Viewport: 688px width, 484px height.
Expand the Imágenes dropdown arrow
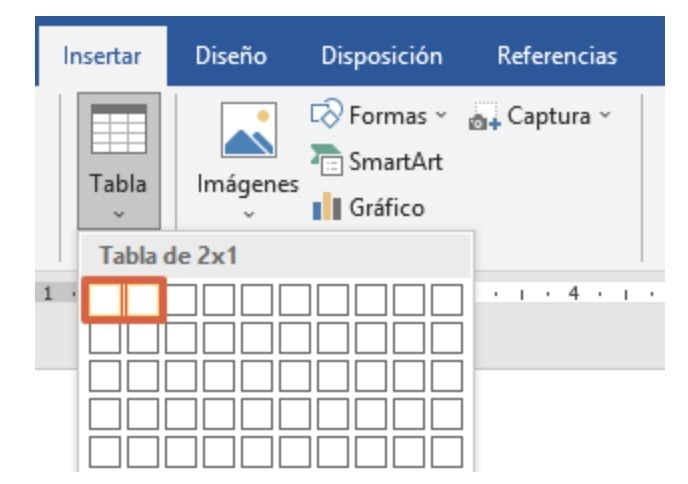tap(248, 213)
